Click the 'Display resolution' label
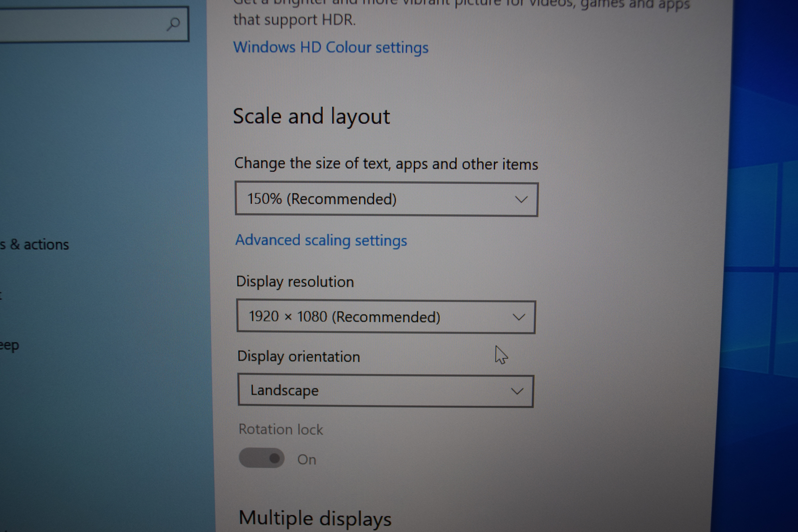 (x=295, y=282)
